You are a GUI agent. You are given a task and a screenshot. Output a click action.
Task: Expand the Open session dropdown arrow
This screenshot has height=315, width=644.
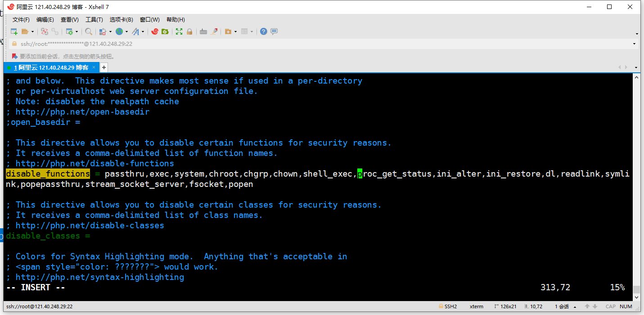[x=32, y=31]
